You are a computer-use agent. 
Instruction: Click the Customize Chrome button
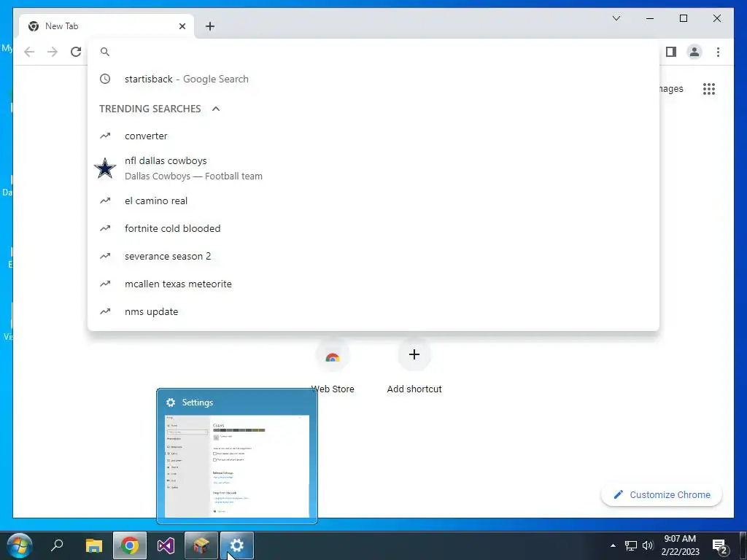(662, 495)
